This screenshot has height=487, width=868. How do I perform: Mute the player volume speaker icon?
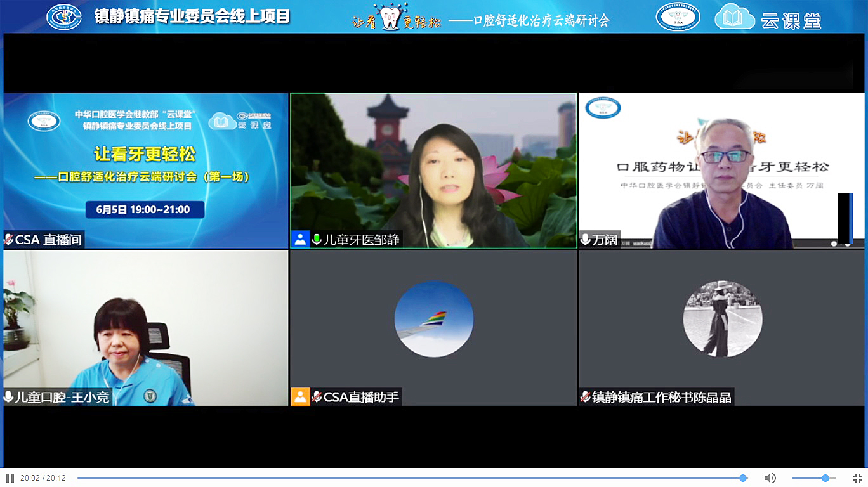coord(770,478)
